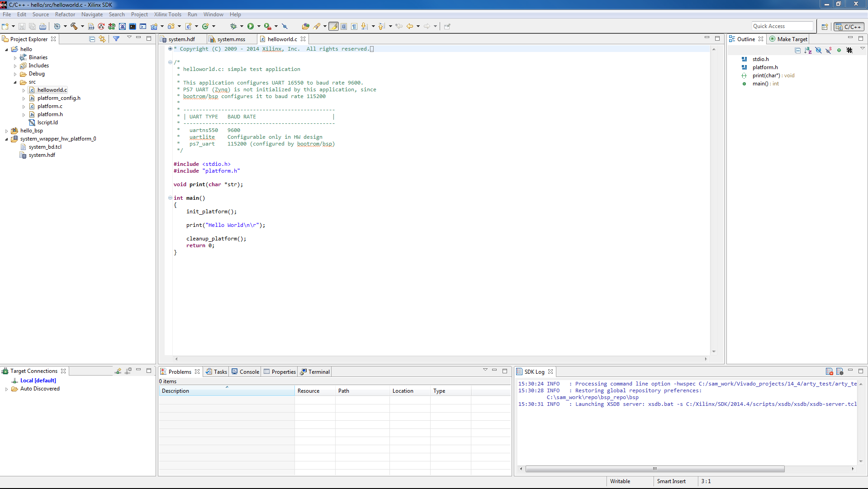Click the Debug bug icon

click(233, 26)
